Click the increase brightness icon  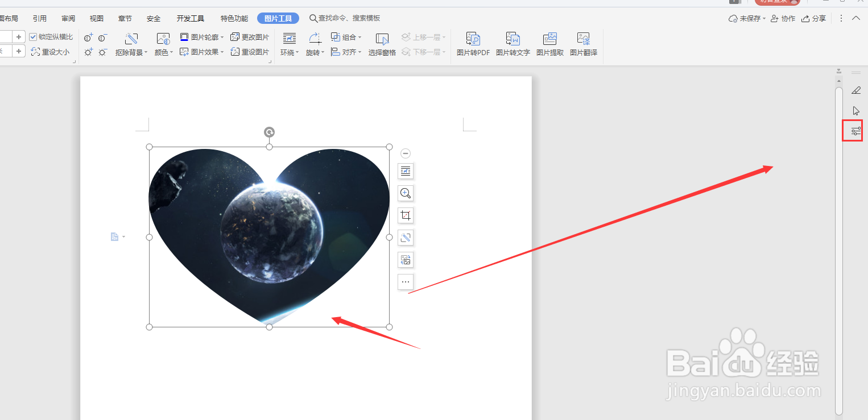click(88, 52)
